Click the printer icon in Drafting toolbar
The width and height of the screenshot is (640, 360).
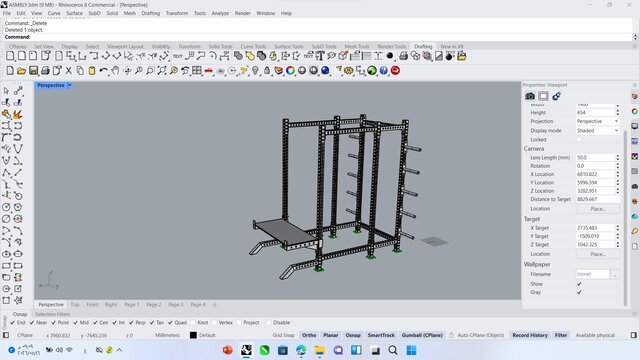click(403, 56)
